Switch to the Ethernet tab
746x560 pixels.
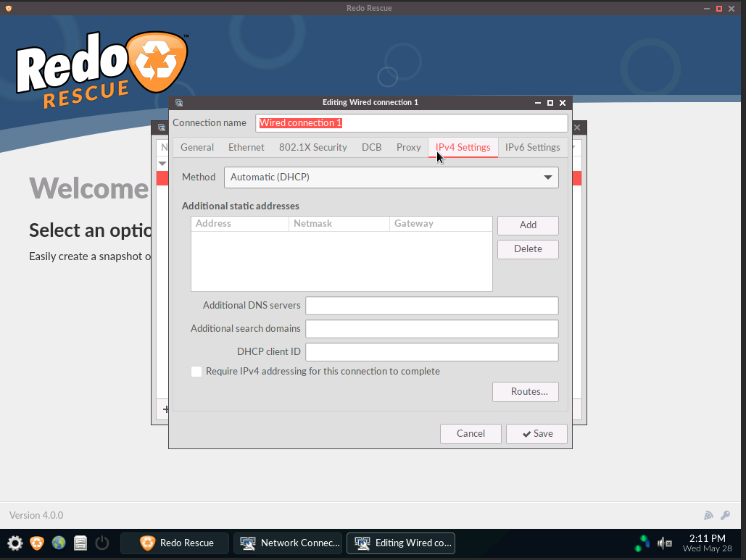[x=246, y=147]
